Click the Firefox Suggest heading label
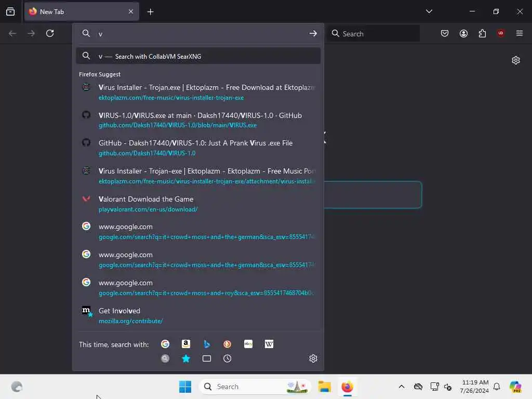The width and height of the screenshot is (532, 399). (x=100, y=74)
